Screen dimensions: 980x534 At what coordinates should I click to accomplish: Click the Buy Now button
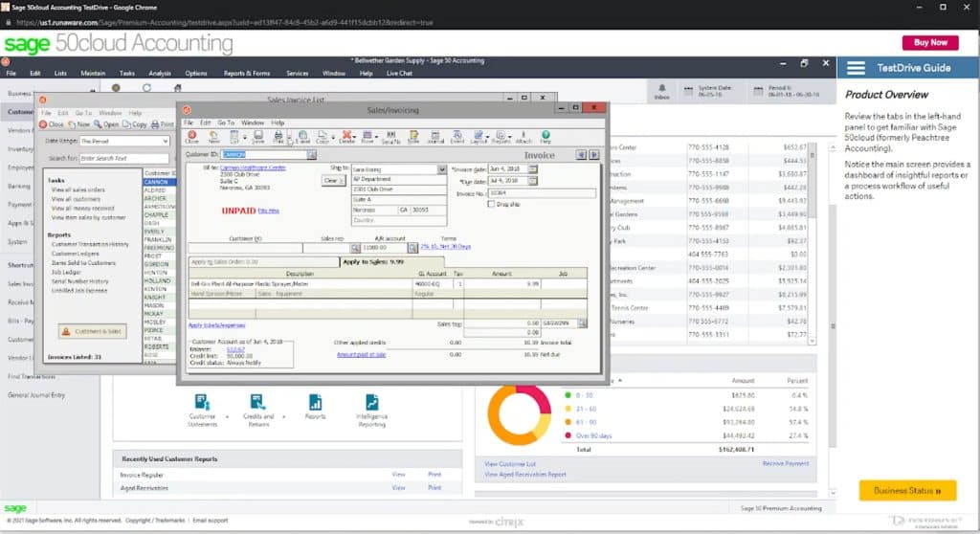[930, 42]
